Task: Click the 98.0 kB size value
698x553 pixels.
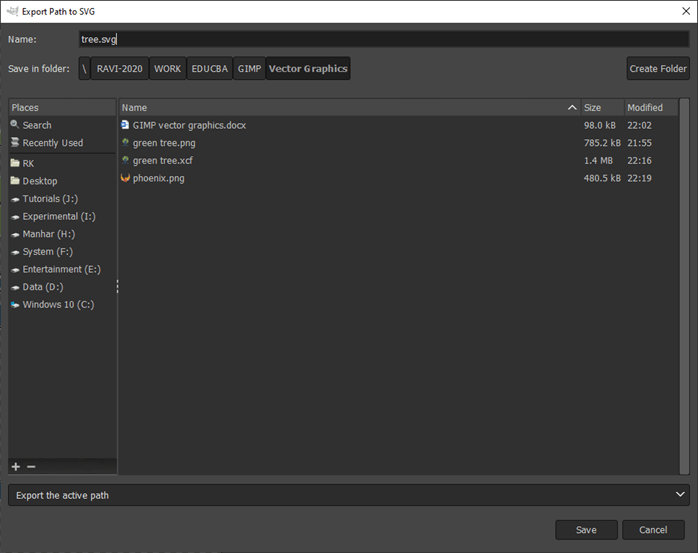Action: point(600,125)
